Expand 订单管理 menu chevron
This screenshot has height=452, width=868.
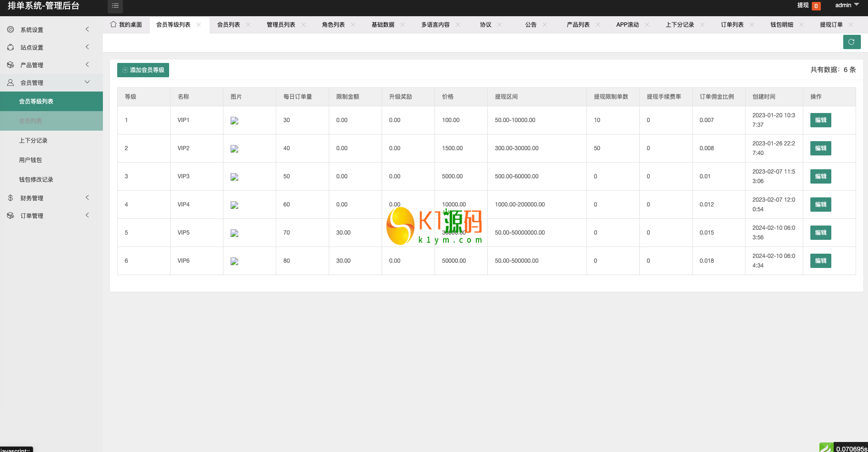coord(87,215)
